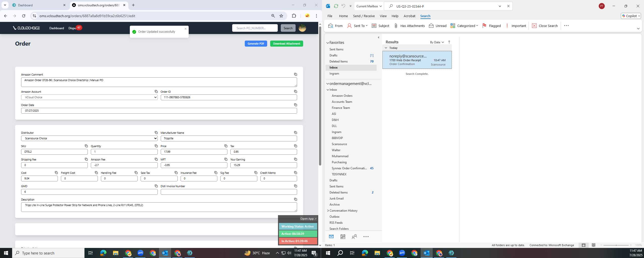Toggle the reverse sort arrow in Results
This screenshot has height=258, width=644.
point(449,42)
